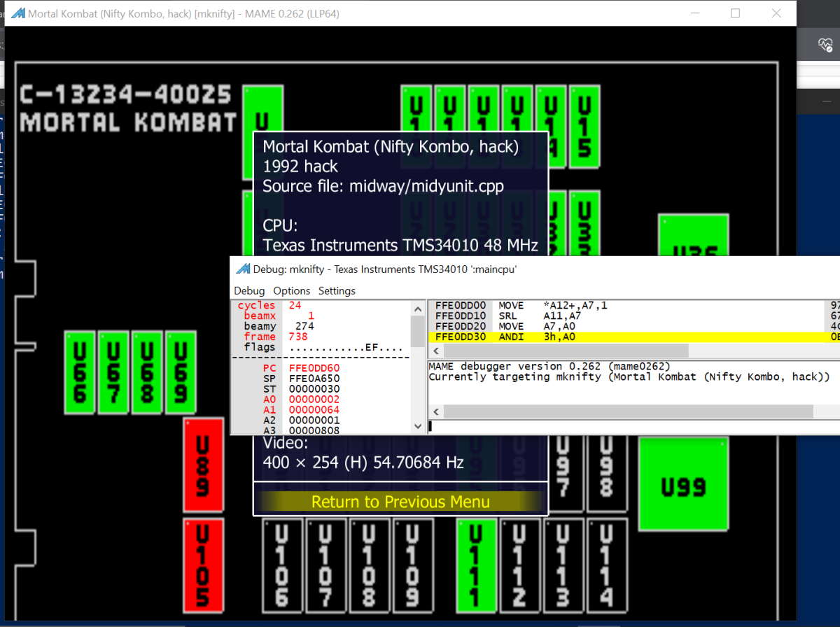The height and width of the screenshot is (627, 840).
Task: Click disassembly pane horizontal scrollbar thumb
Action: 565,351
